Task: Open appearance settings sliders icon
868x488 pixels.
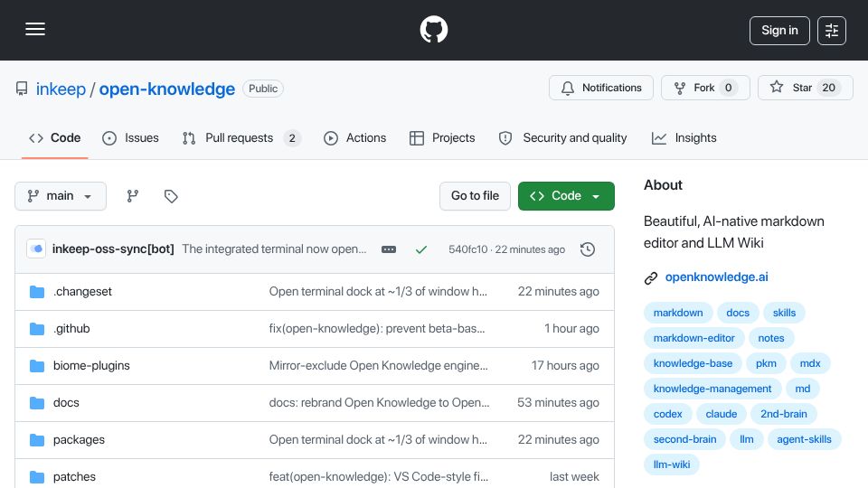Action: coord(832,31)
